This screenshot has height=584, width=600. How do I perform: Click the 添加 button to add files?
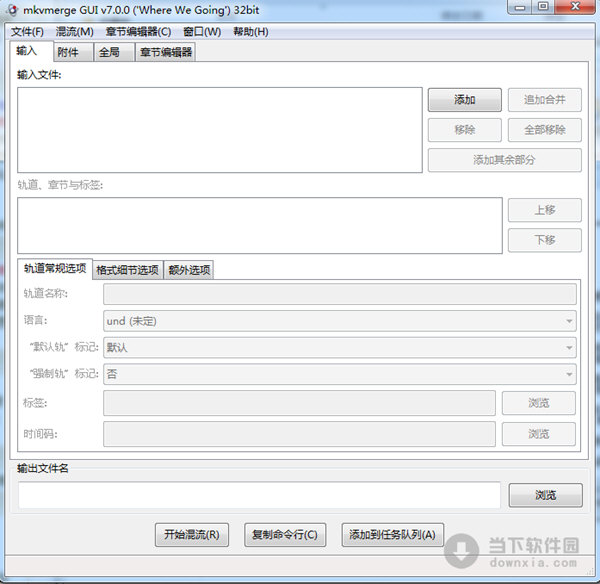(x=465, y=100)
